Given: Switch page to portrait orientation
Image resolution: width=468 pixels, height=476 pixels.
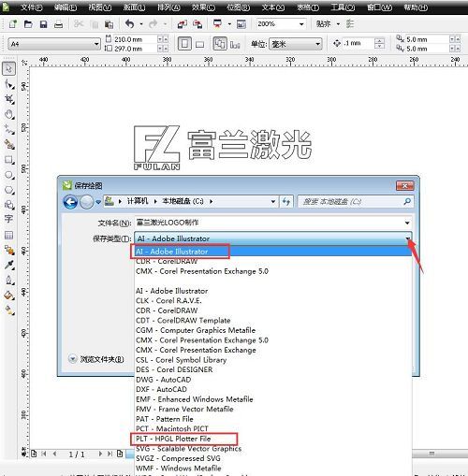Looking at the screenshot, I should 184,44.
